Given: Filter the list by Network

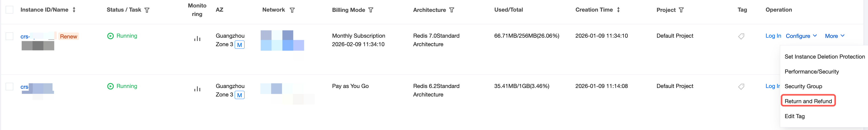Looking at the screenshot, I should click(292, 10).
